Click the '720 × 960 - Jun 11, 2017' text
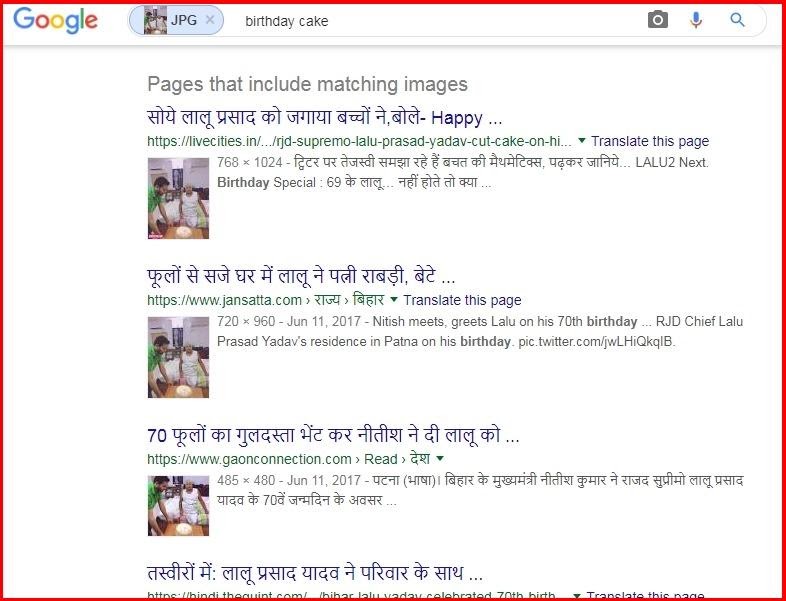 pyautogui.click(x=289, y=321)
